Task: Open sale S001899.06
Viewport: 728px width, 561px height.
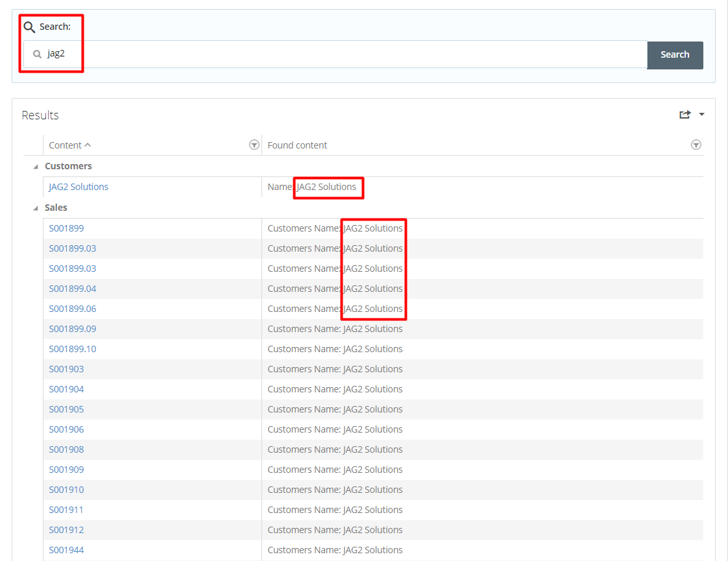Action: coord(73,309)
